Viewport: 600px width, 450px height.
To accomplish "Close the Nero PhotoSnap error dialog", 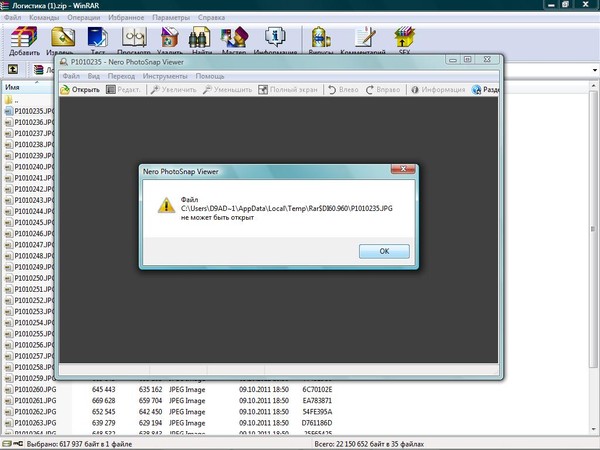I will 403,169.
